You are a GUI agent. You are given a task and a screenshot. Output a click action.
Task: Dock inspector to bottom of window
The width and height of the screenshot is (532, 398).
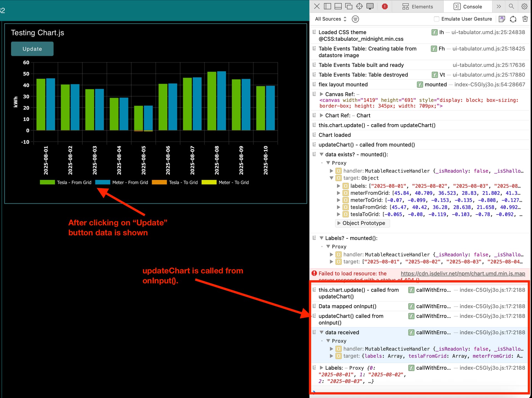338,6
